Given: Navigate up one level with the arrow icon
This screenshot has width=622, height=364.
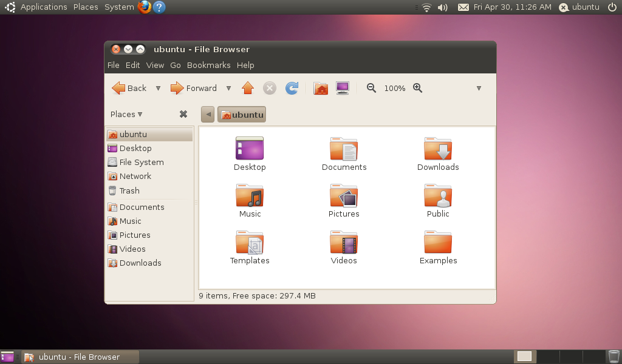Looking at the screenshot, I should (248, 88).
